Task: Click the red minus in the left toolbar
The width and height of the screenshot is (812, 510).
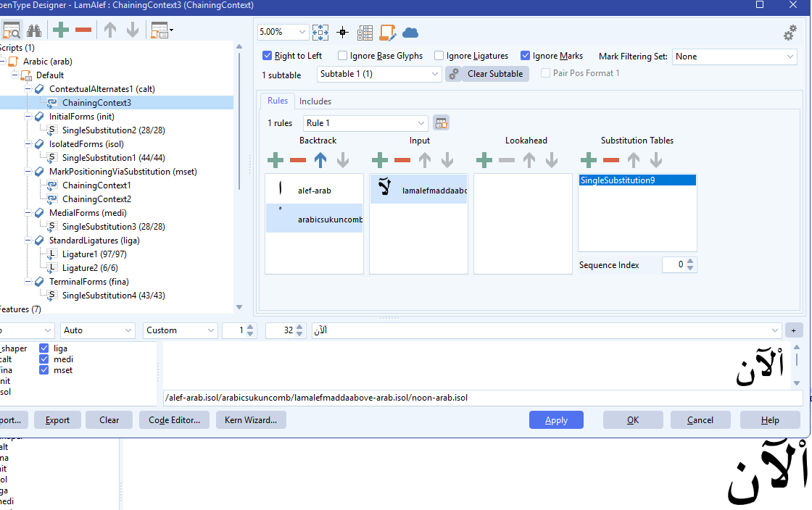Action: (83, 30)
